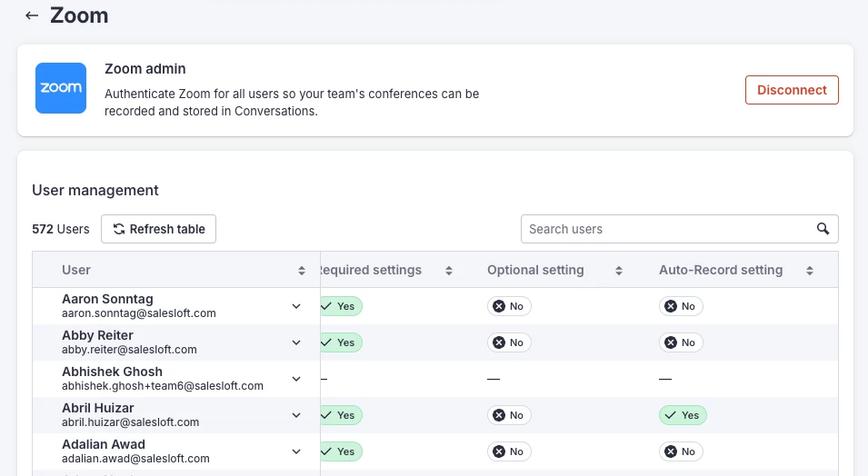Sort the Required settings column

pyautogui.click(x=448, y=271)
